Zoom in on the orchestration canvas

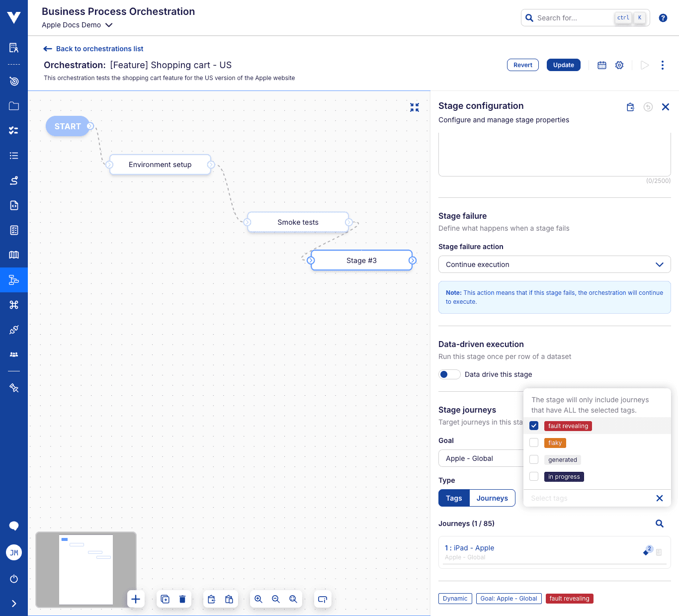(258, 599)
